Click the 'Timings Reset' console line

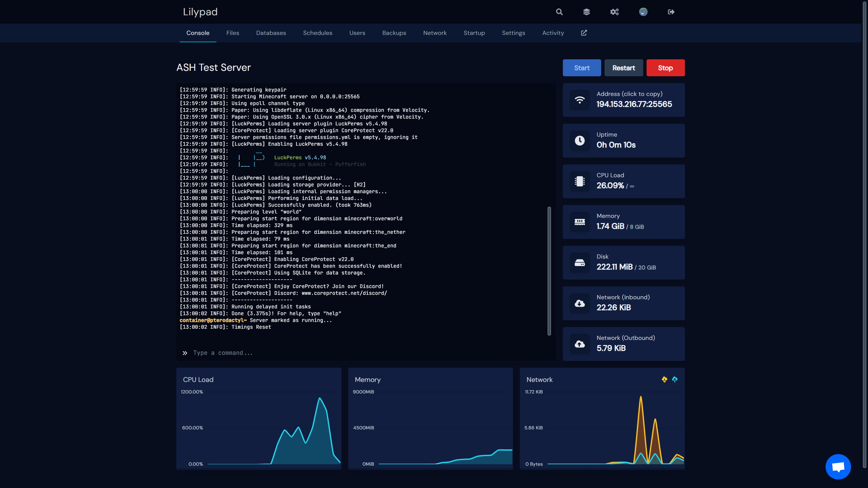tap(225, 327)
